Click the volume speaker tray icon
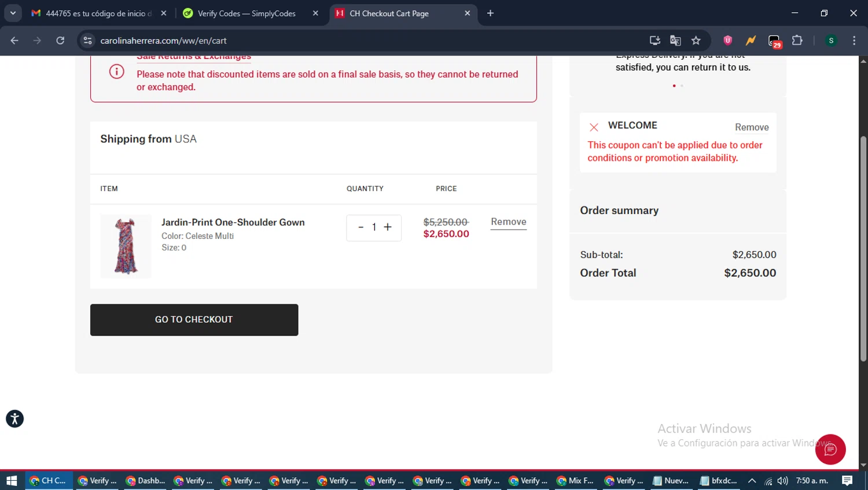 click(x=783, y=481)
